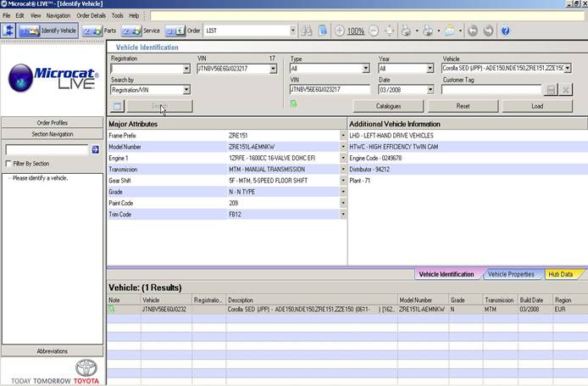Click the print preview icon
Viewport: 588px width, 386px height.
pyautogui.click(x=428, y=31)
